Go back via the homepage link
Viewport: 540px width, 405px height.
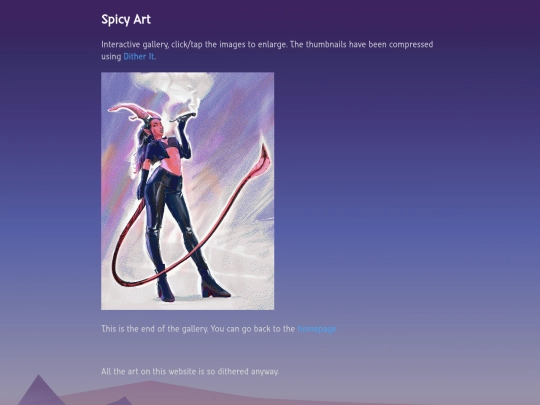click(x=316, y=329)
